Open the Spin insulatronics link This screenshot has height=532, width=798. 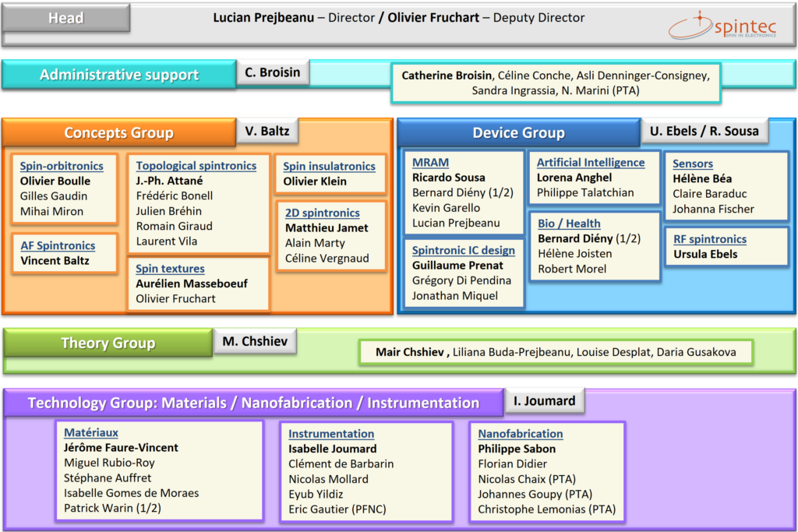click(330, 167)
